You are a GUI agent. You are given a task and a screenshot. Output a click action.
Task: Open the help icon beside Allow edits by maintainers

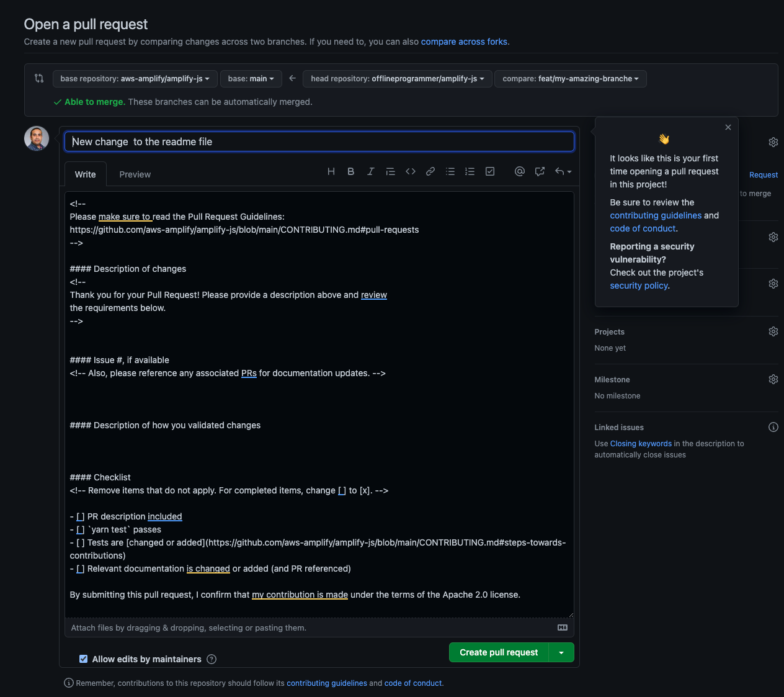pos(212,659)
